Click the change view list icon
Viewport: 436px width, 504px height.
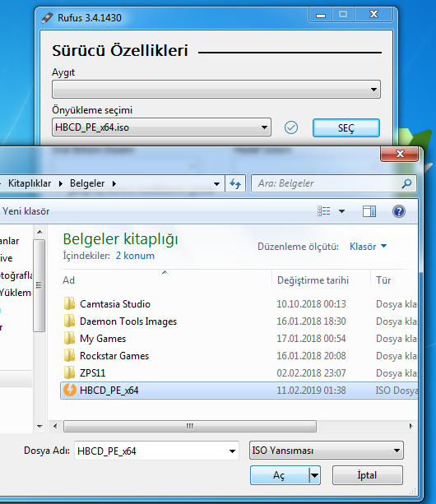click(x=324, y=211)
